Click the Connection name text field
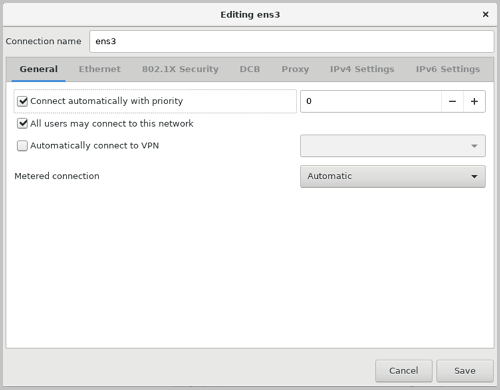The image size is (500, 390). 292,41
